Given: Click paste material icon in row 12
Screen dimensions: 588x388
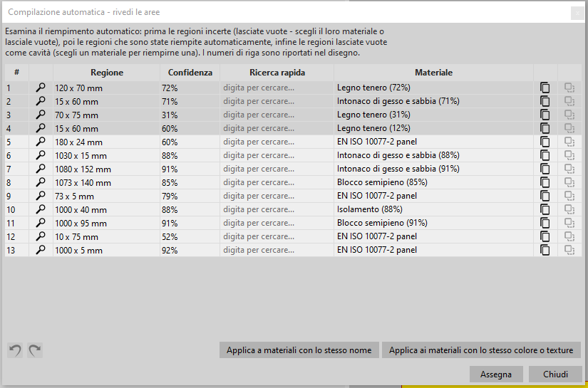Looking at the screenshot, I should [569, 236].
